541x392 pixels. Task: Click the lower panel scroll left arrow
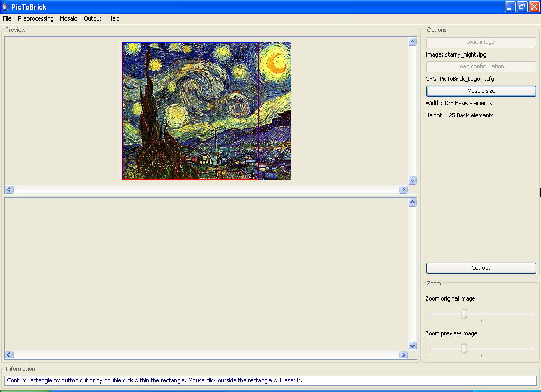point(9,355)
